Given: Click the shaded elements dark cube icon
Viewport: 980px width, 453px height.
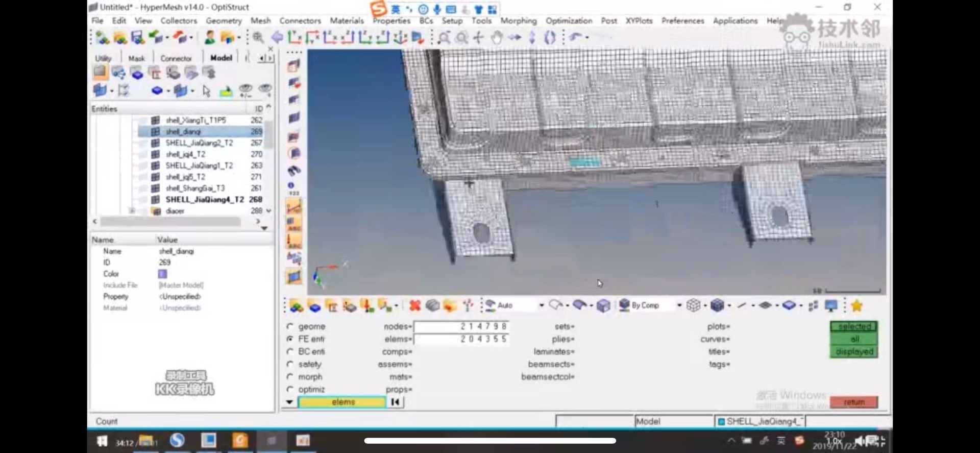Looking at the screenshot, I should point(717,305).
